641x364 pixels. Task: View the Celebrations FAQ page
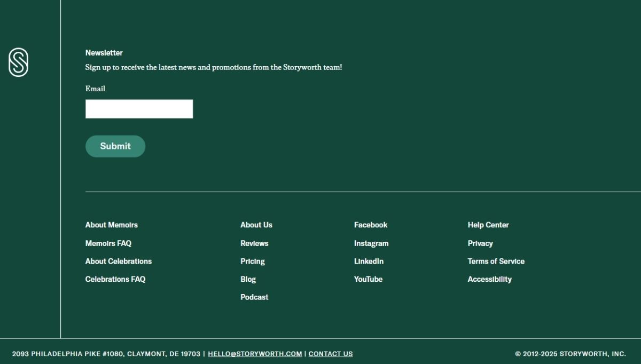(x=115, y=279)
